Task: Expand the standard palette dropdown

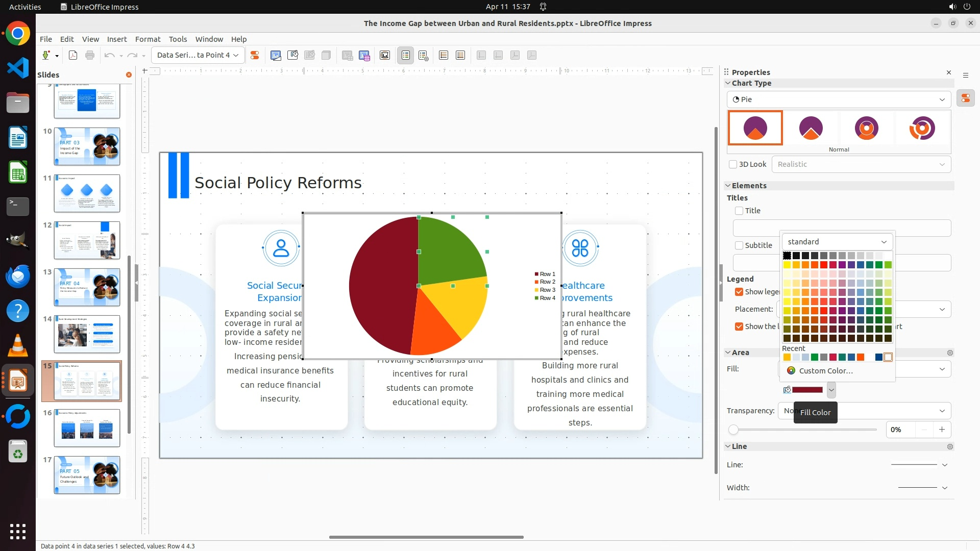Action: pos(837,242)
